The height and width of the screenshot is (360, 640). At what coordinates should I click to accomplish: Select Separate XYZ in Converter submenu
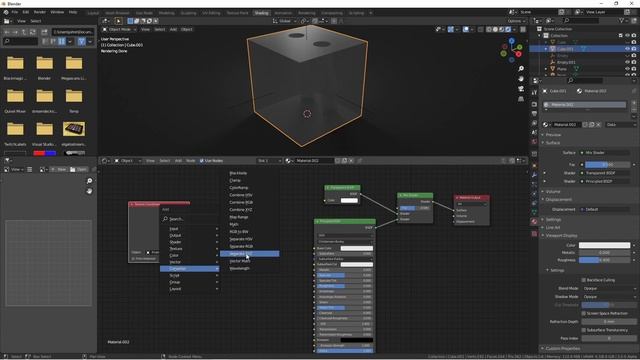point(249,254)
